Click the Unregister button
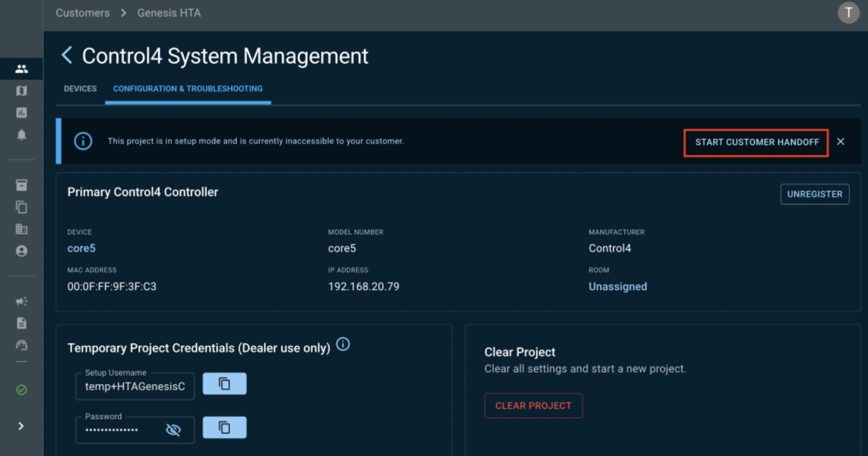Image resolution: width=868 pixels, height=456 pixels. (815, 194)
